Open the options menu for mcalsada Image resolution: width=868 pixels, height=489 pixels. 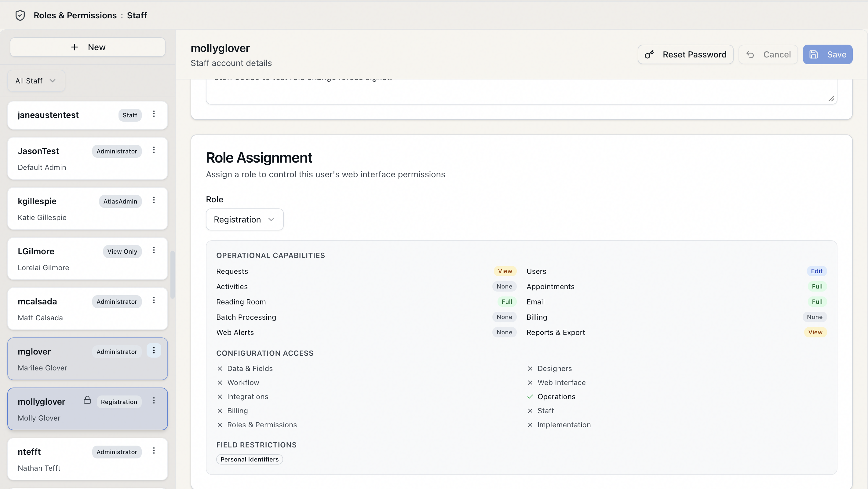[x=154, y=300]
